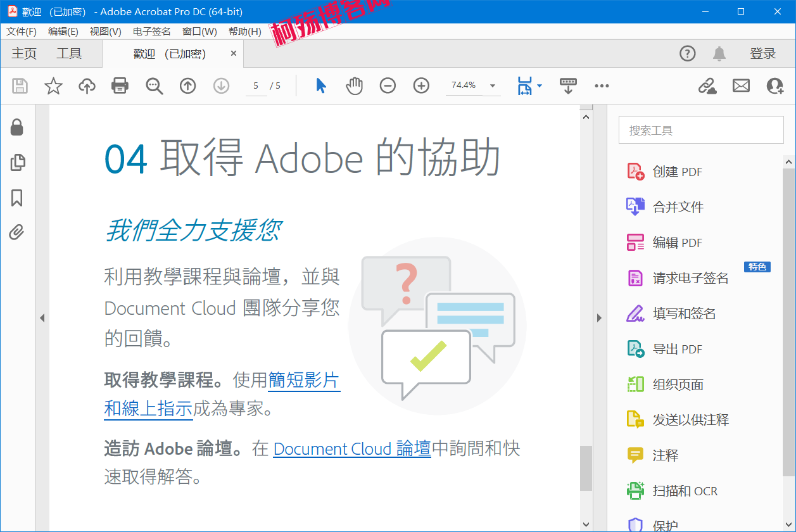Click document scrollbar up arrow
The height and width of the screenshot is (532, 796).
[586, 117]
